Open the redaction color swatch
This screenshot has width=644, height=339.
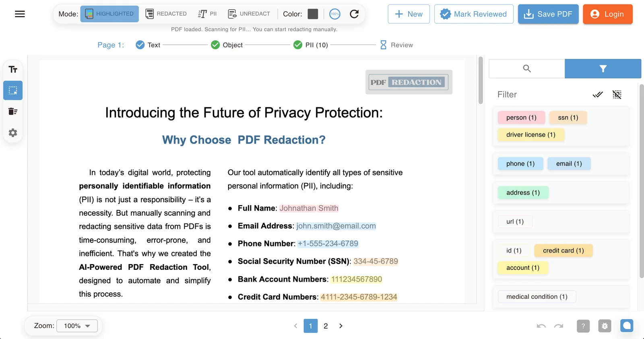[313, 14]
